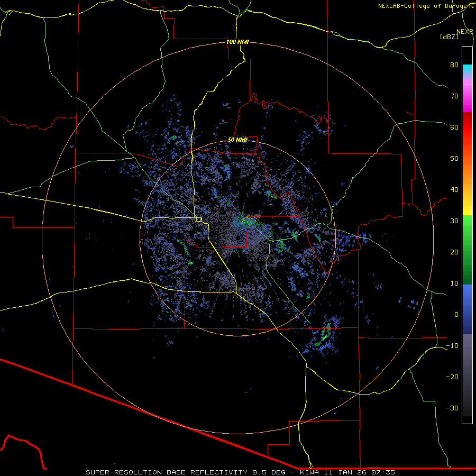The width and height of the screenshot is (476, 476).
Task: Click the 20 value on the dBZ scale
Action: (x=454, y=252)
